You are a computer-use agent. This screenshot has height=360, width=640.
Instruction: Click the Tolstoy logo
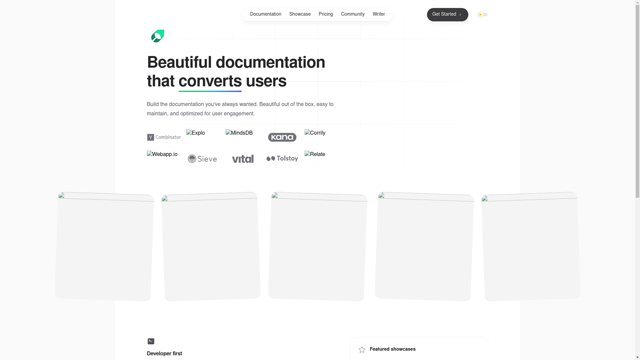point(282,158)
